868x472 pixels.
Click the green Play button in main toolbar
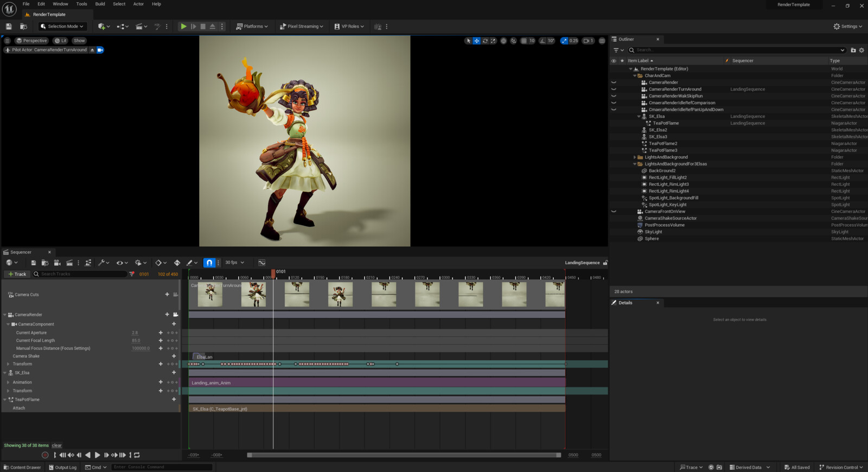tap(183, 26)
